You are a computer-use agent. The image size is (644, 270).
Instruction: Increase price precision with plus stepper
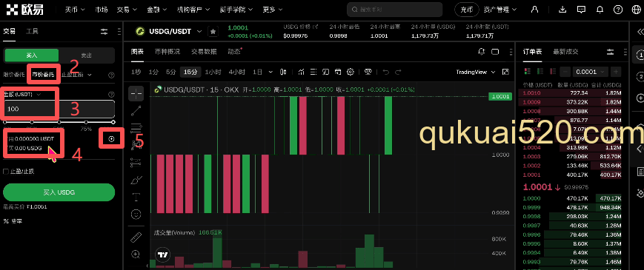click(616, 72)
